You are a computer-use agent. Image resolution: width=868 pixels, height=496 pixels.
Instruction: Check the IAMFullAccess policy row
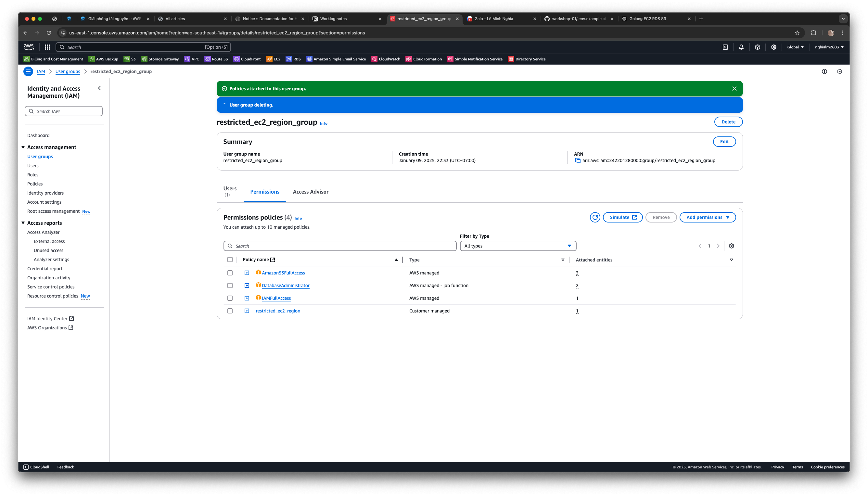(230, 298)
